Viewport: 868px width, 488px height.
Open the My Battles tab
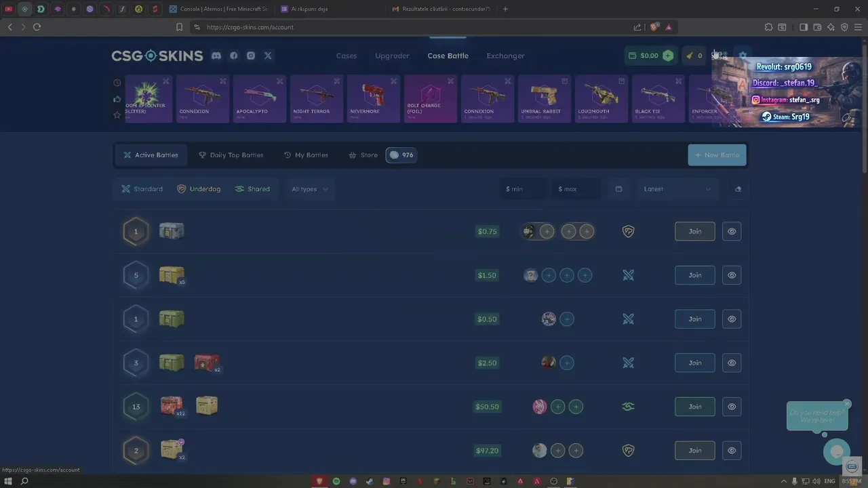(306, 155)
